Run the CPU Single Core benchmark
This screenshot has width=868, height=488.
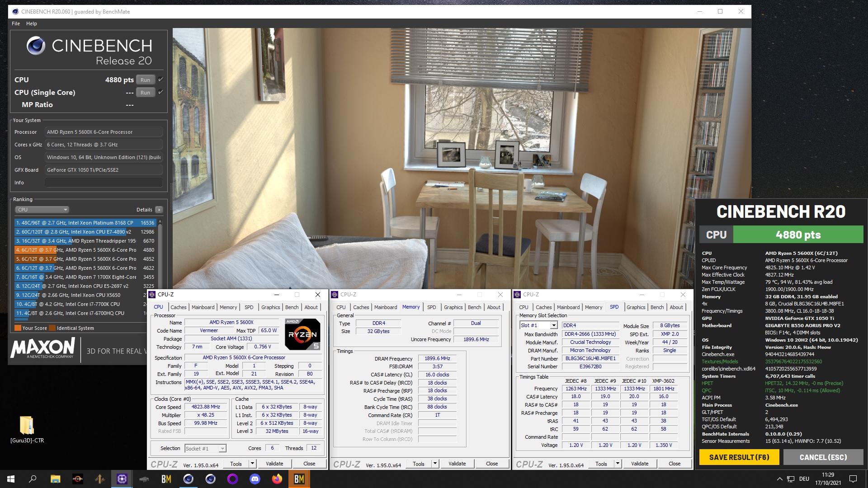tap(145, 93)
